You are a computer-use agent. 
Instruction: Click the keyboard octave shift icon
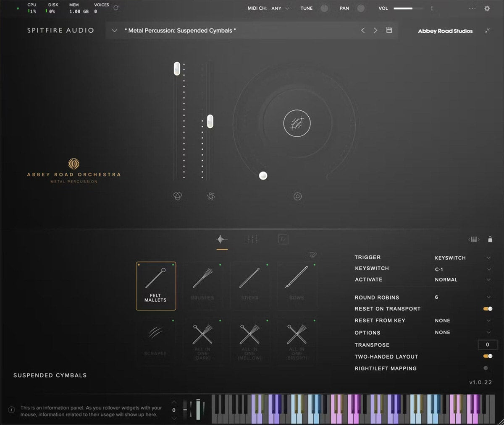pos(474,239)
